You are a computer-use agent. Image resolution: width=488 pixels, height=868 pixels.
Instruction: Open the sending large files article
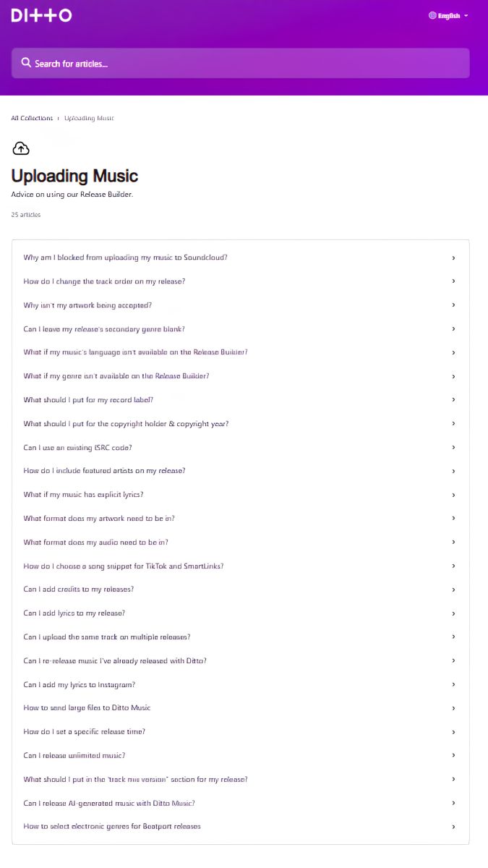click(88, 707)
